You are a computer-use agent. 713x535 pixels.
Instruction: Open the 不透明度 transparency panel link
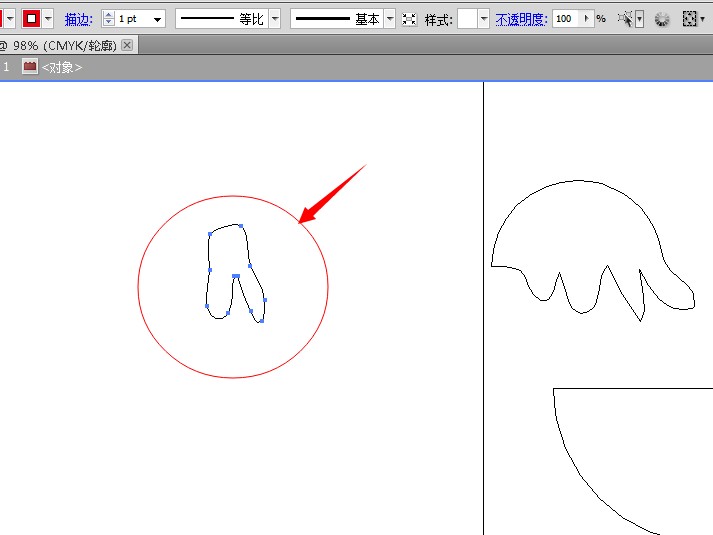tap(521, 20)
